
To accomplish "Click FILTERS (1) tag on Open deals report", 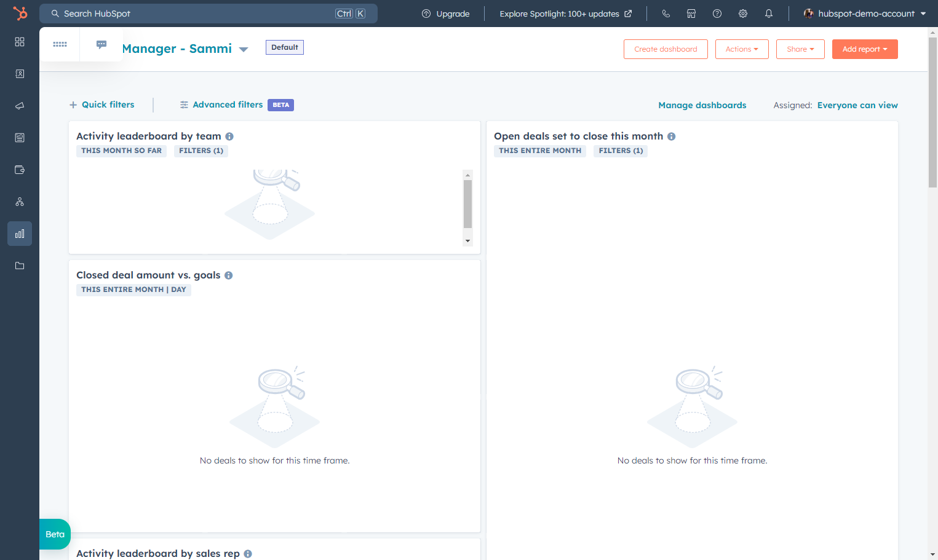I will pyautogui.click(x=621, y=151).
